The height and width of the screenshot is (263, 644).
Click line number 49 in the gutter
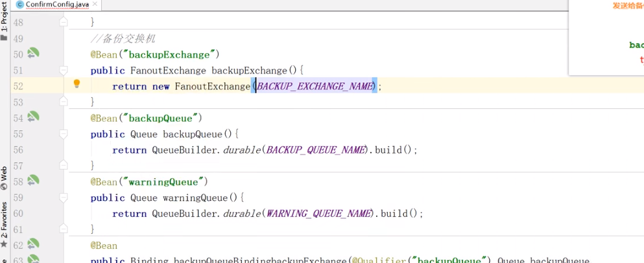[18, 39]
